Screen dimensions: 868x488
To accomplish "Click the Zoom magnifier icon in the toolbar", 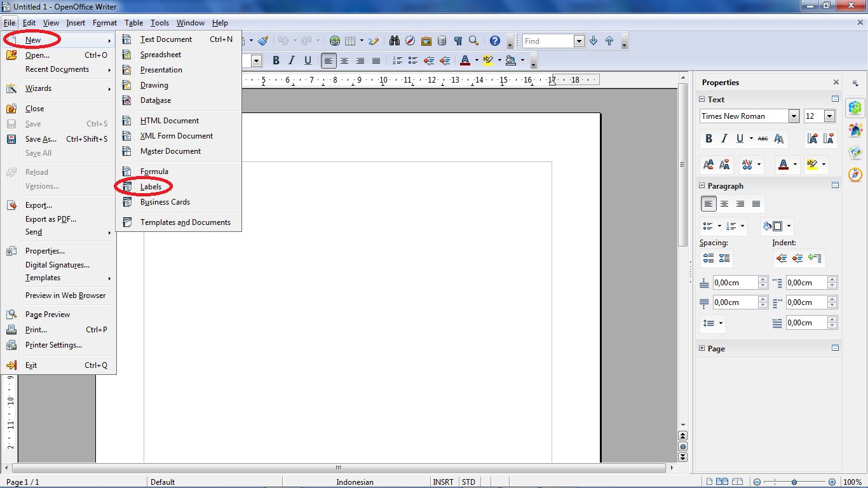I will [473, 41].
